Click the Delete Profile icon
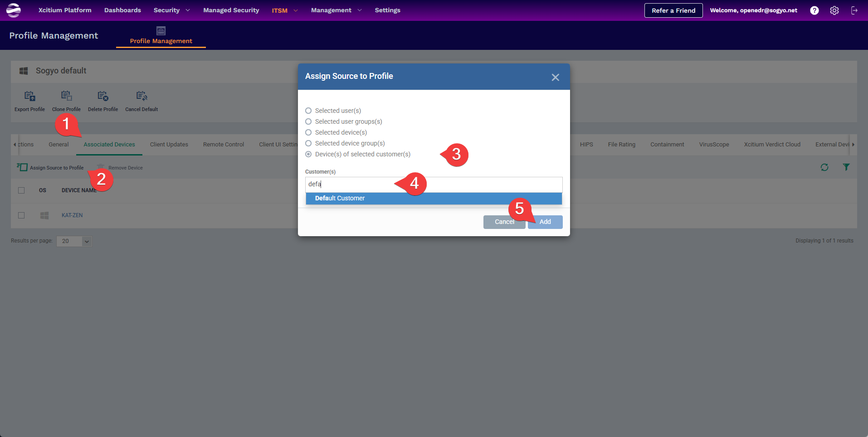The image size is (868, 437). pyautogui.click(x=103, y=96)
